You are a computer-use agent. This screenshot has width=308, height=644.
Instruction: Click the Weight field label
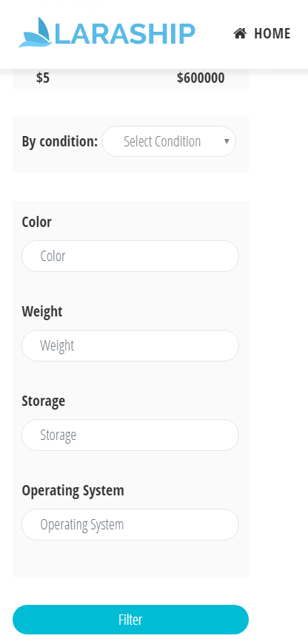42,311
